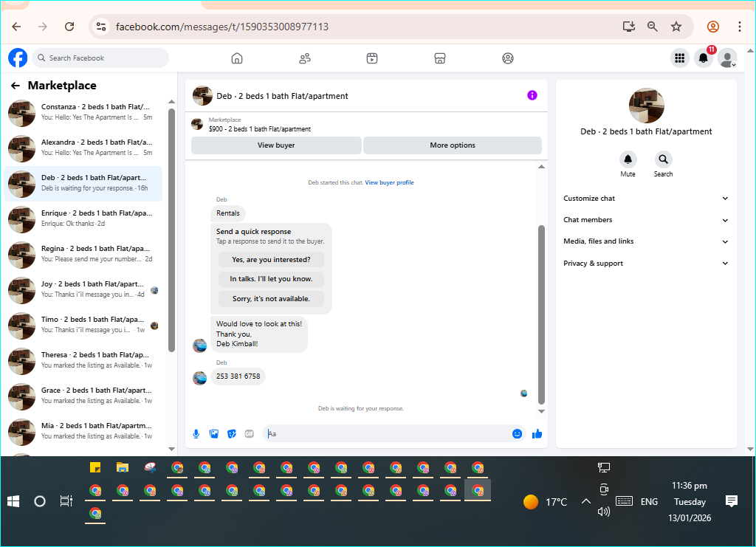Open the Windows action center notifications
This screenshot has width=756, height=547.
[732, 502]
